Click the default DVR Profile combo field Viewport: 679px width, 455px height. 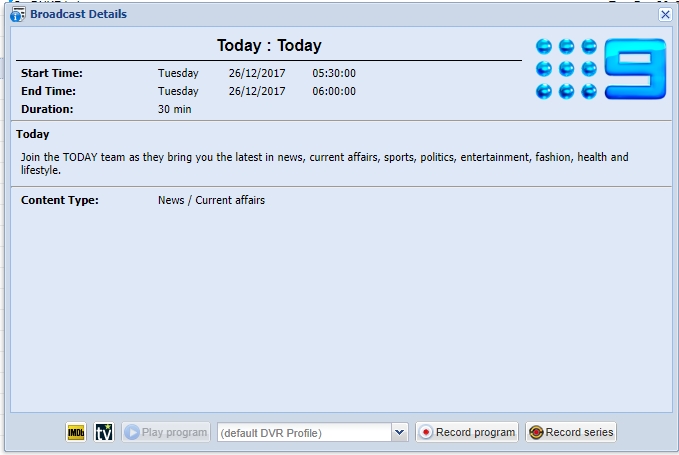coord(303,432)
